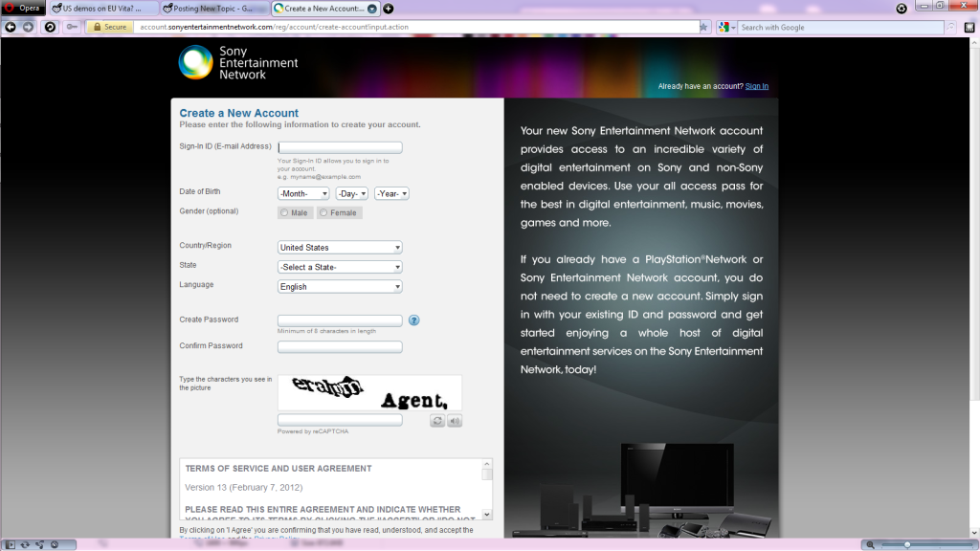Select the 'Create a New Account' tab
The image size is (980, 551).
pyautogui.click(x=325, y=9)
